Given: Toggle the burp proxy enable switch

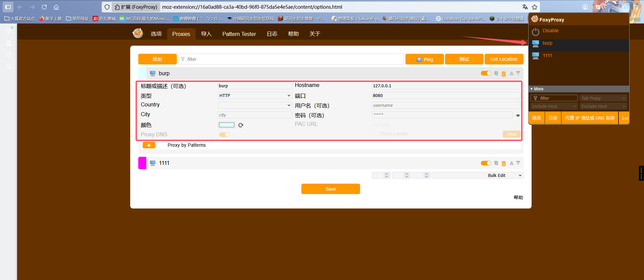Looking at the screenshot, I should pyautogui.click(x=486, y=73).
